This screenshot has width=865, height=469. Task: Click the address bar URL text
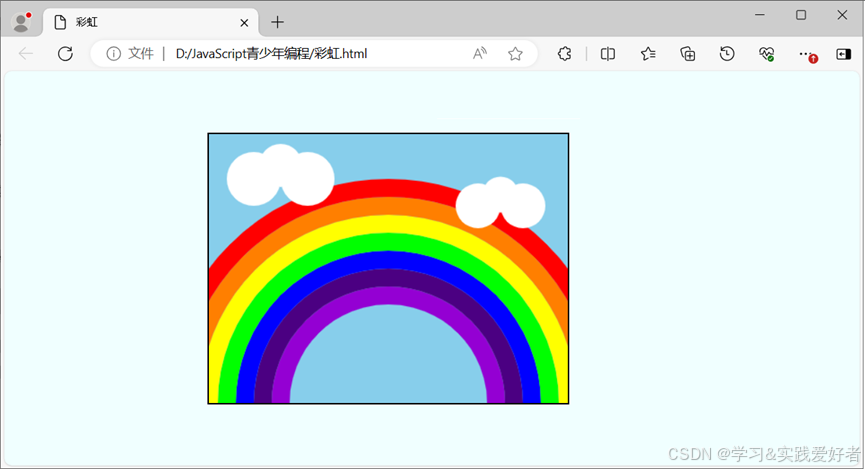point(271,54)
